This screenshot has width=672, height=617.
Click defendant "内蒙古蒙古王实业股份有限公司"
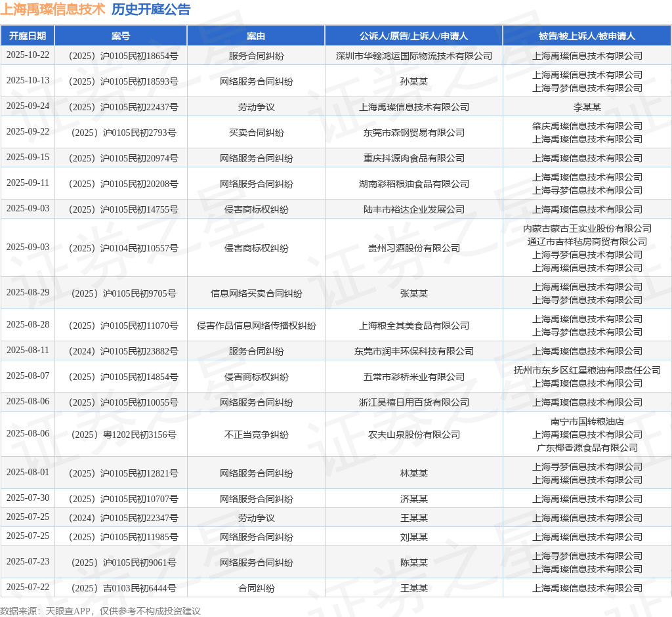[x=587, y=228]
